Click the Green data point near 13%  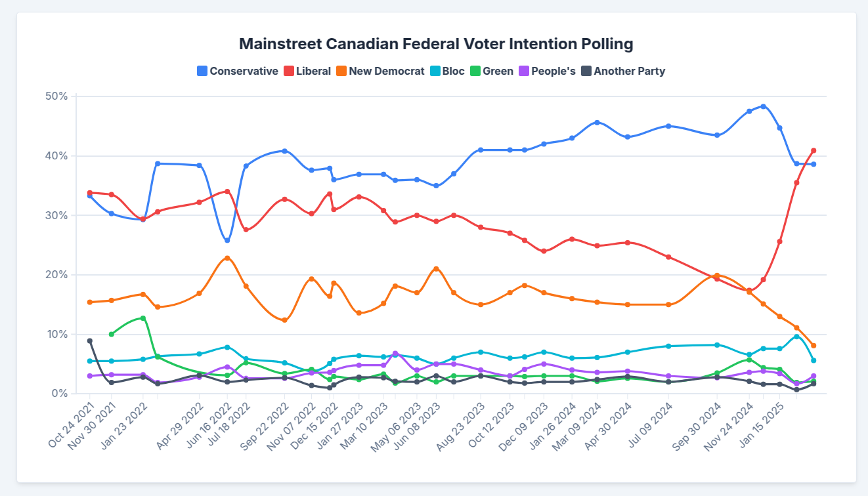pos(143,318)
